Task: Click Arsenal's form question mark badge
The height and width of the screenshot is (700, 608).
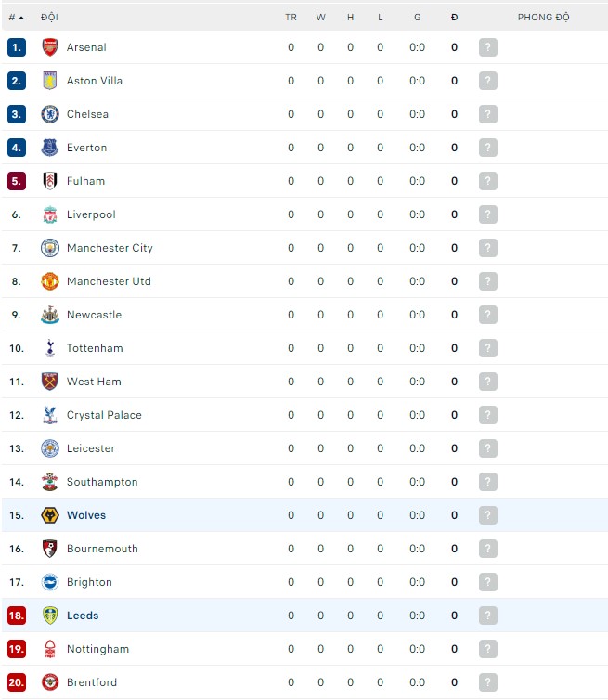Action: click(488, 47)
